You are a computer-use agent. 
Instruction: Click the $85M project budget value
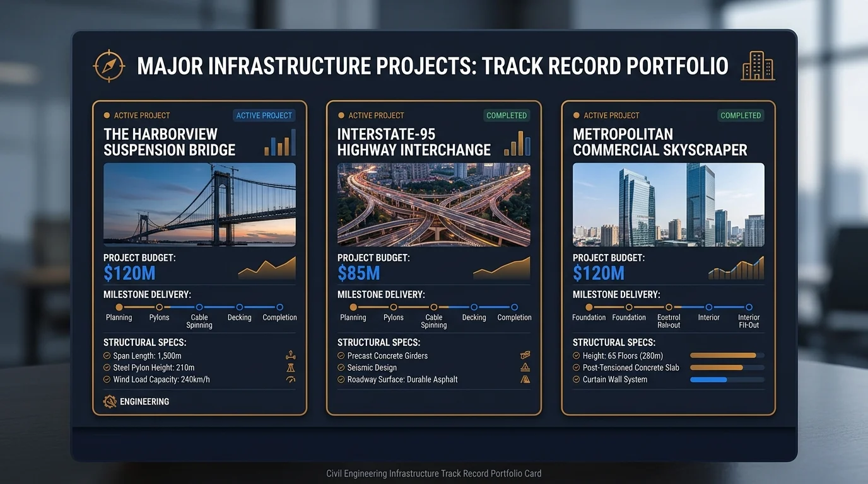[359, 273]
